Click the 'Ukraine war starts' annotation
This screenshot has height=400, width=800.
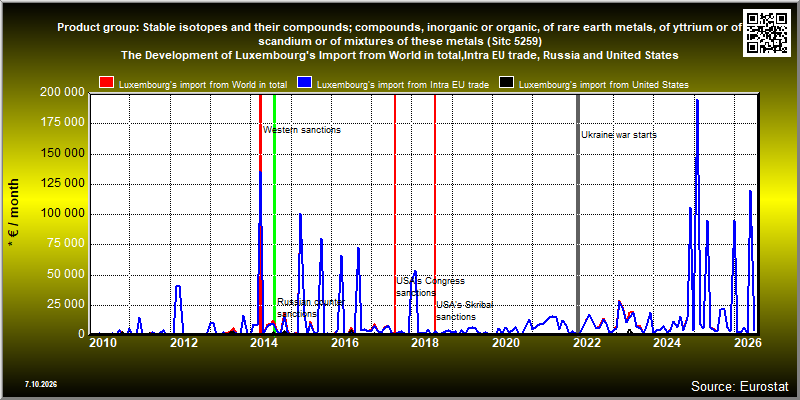(x=619, y=135)
